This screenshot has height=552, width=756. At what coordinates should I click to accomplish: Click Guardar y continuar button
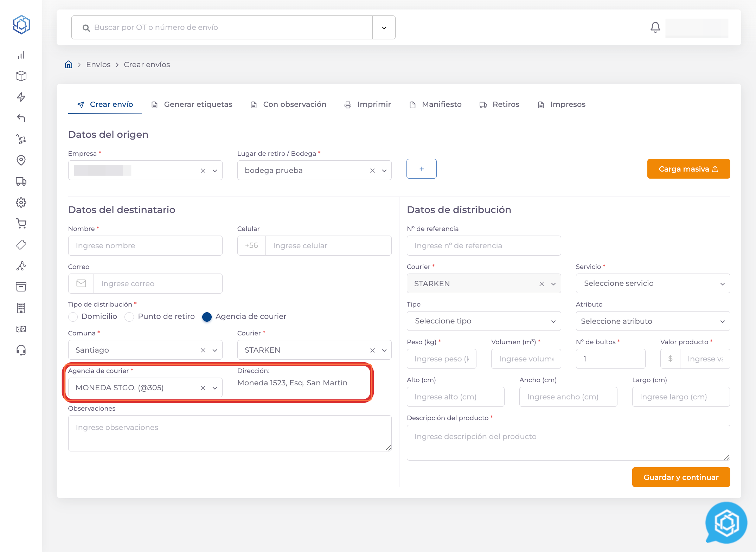(681, 477)
